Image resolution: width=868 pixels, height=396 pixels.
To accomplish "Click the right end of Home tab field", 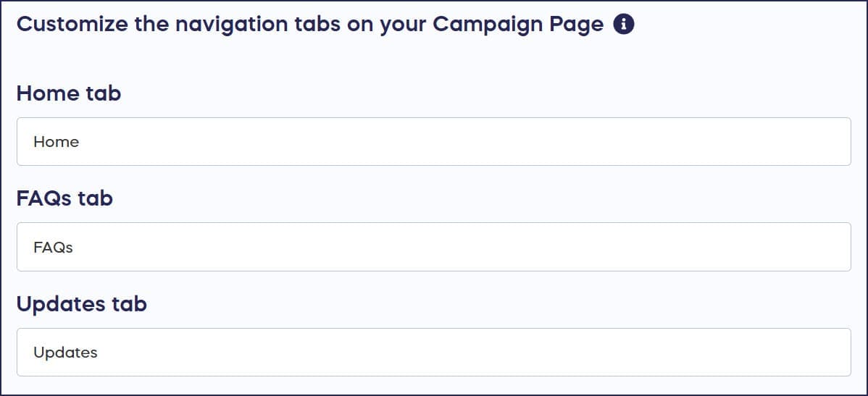I will coord(833,142).
